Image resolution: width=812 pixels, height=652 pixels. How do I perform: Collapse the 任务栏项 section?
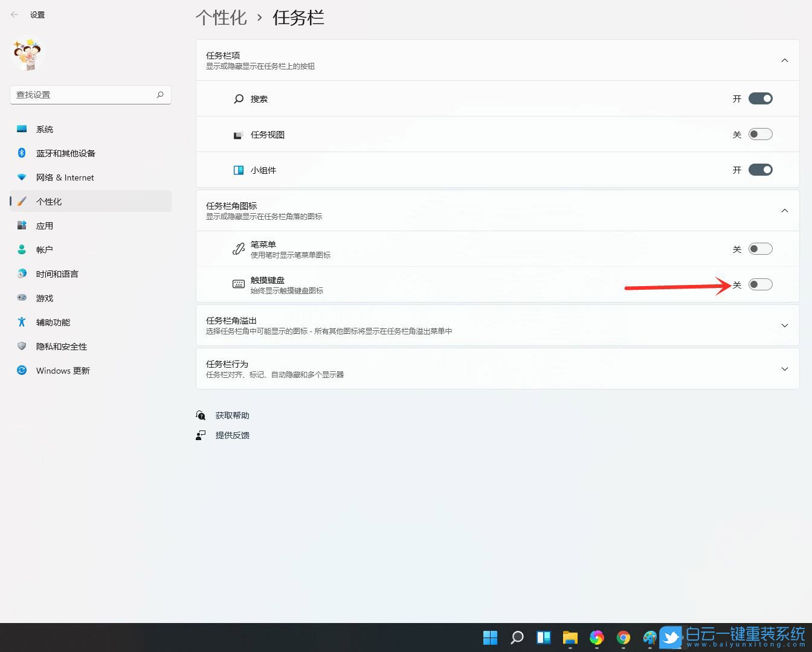pyautogui.click(x=784, y=60)
